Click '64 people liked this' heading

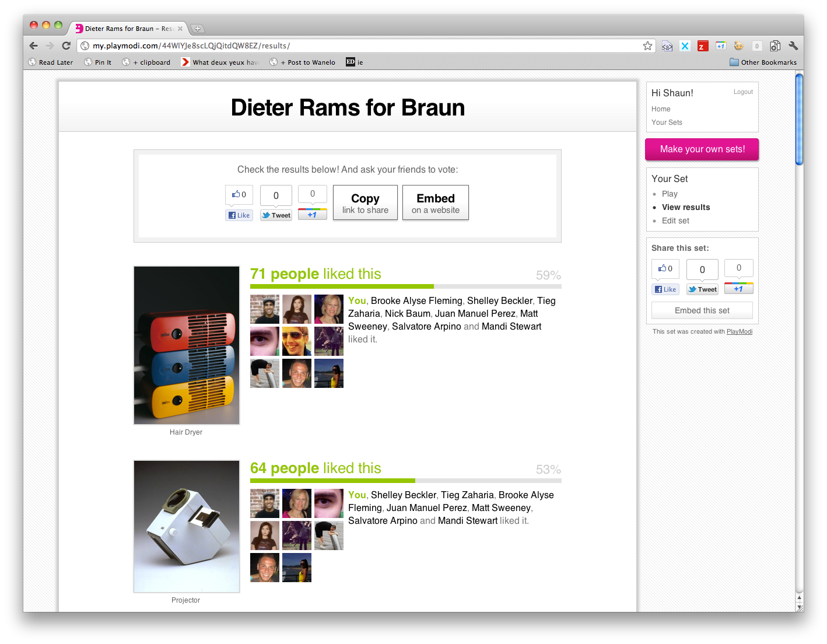tap(316, 468)
